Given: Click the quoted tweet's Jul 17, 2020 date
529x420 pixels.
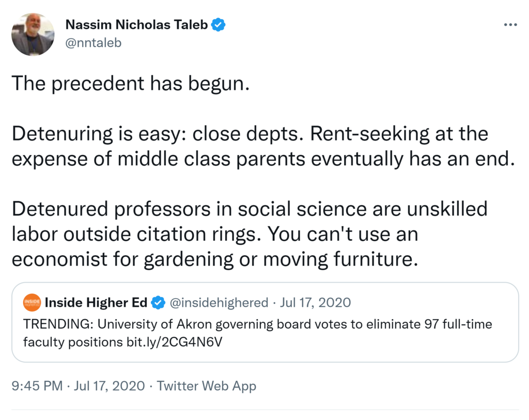Looking at the screenshot, I should 315,302.
